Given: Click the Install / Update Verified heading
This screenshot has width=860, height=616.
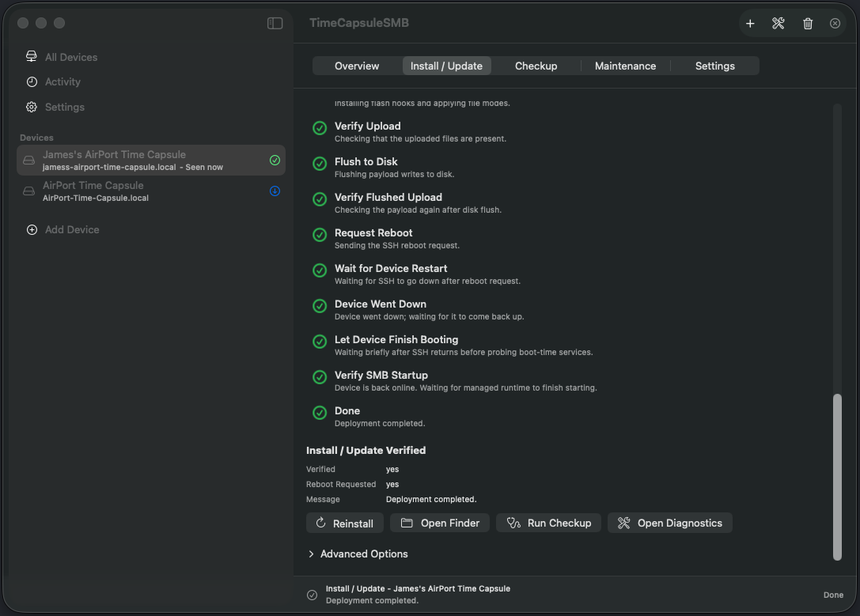Looking at the screenshot, I should pyautogui.click(x=366, y=450).
